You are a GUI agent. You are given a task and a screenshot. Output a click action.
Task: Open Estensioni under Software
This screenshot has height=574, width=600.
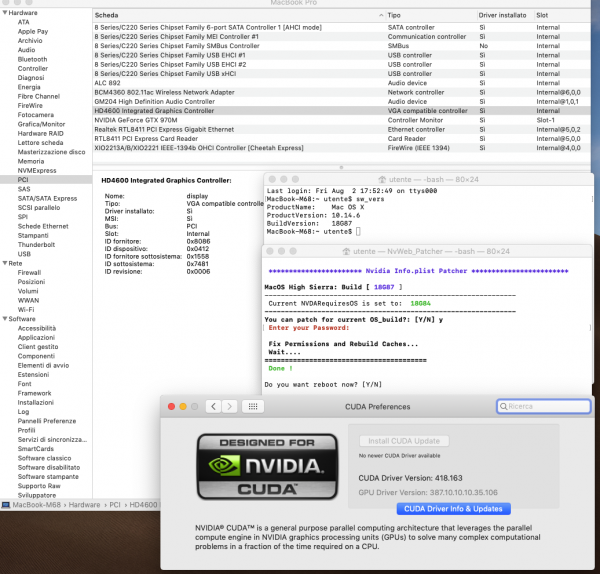[33, 374]
